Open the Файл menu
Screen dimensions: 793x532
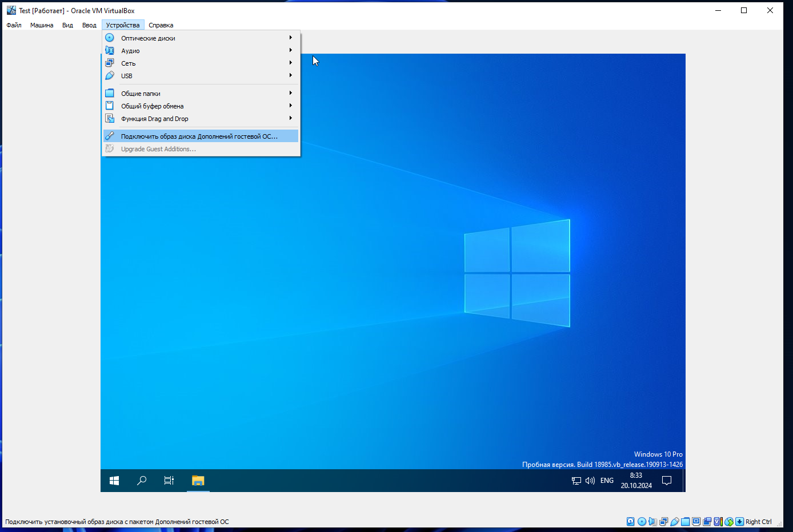[x=14, y=25]
